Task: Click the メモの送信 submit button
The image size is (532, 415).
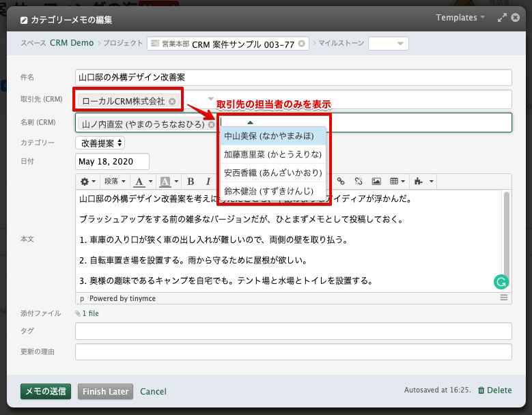Action: point(46,391)
